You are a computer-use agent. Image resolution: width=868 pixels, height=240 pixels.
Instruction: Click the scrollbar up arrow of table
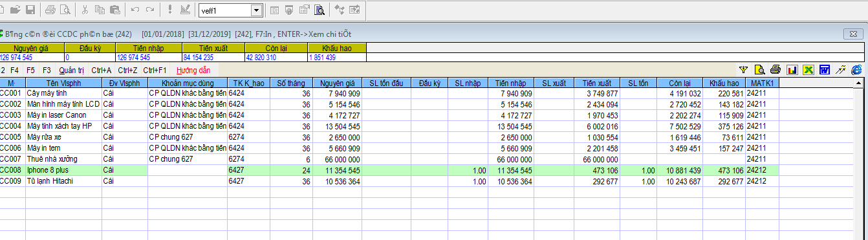click(x=858, y=83)
